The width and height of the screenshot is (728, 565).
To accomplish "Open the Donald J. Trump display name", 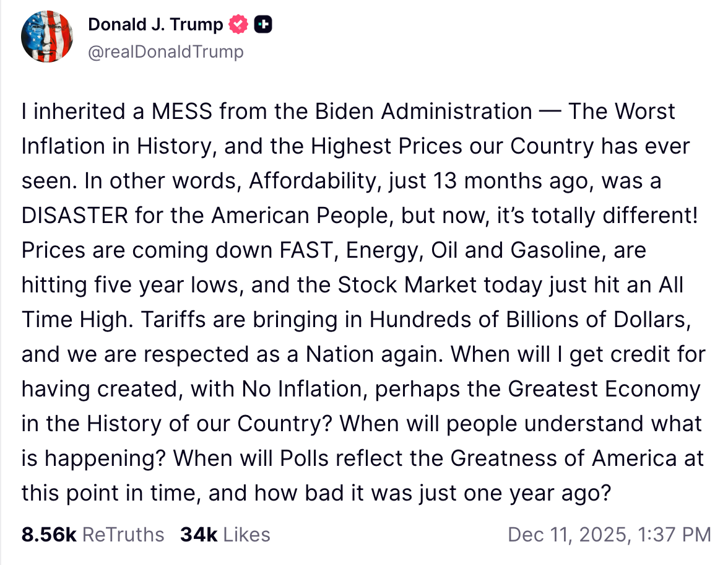I will click(155, 25).
